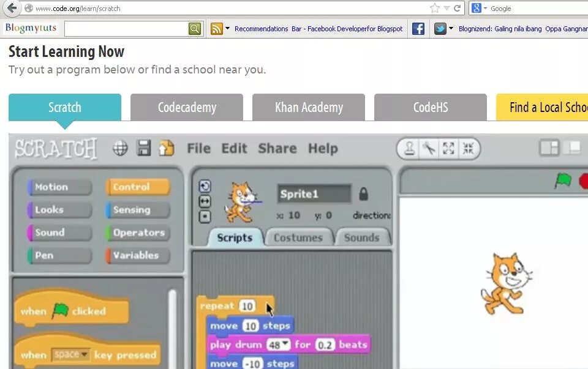Click the SCRATCH logo
The width and height of the screenshot is (588, 369).
click(56, 149)
